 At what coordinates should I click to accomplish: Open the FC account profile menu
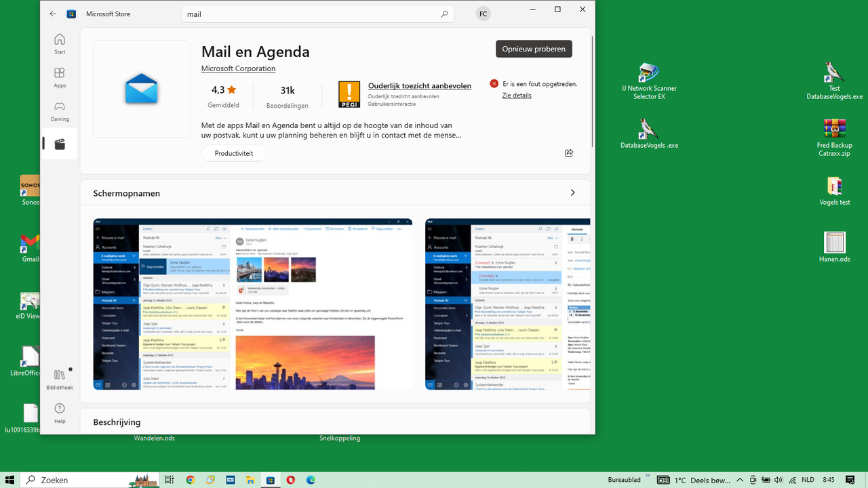(483, 14)
